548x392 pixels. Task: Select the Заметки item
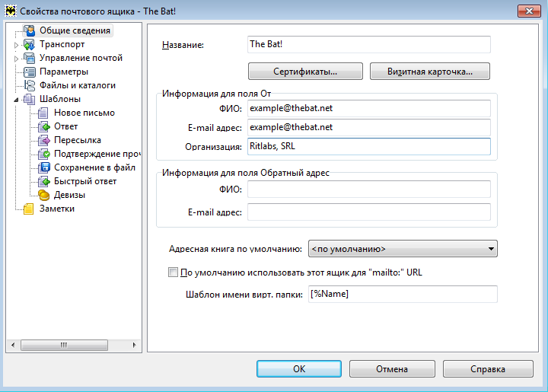56,209
